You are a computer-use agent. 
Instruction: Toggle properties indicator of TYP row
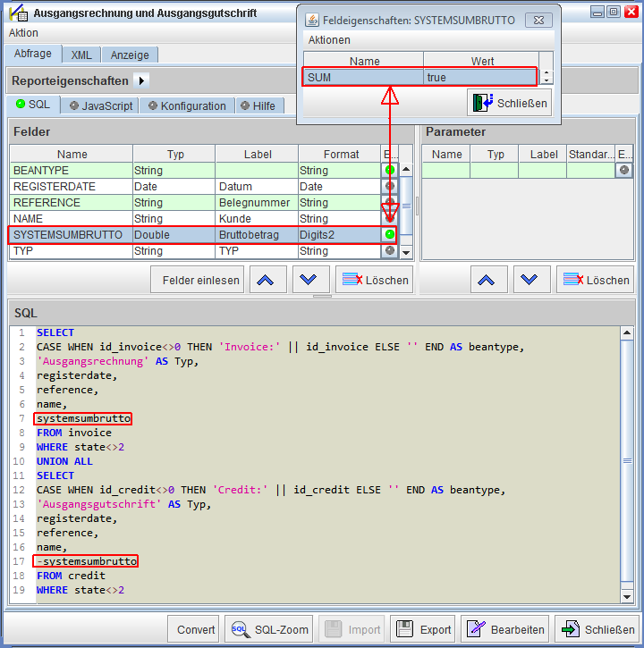pyautogui.click(x=389, y=251)
